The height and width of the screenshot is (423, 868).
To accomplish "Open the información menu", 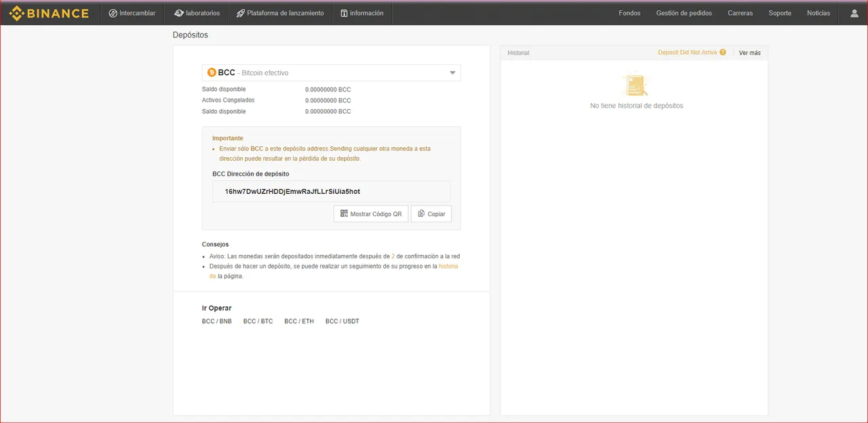I will point(362,13).
